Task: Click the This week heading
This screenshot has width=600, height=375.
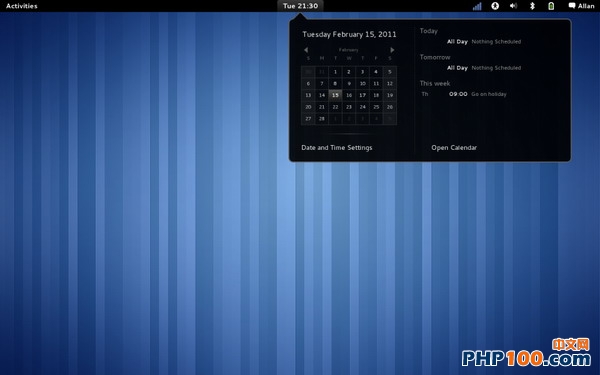Action: (435, 83)
